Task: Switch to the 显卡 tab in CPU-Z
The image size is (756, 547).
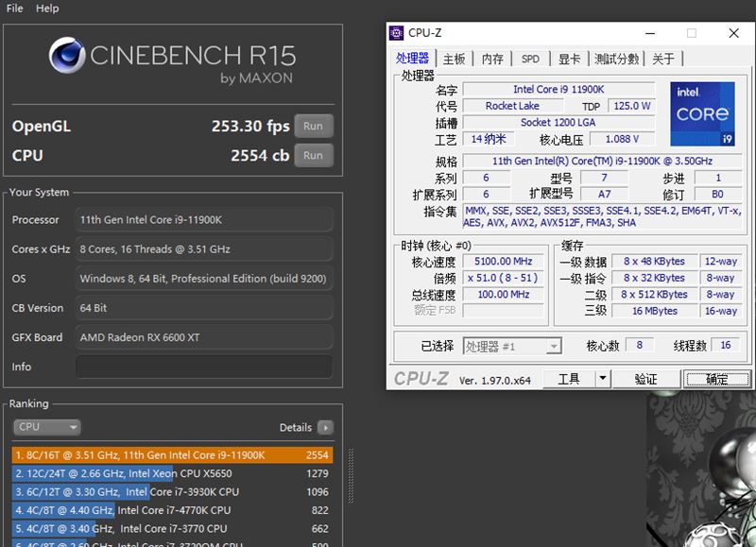Action: [x=569, y=59]
